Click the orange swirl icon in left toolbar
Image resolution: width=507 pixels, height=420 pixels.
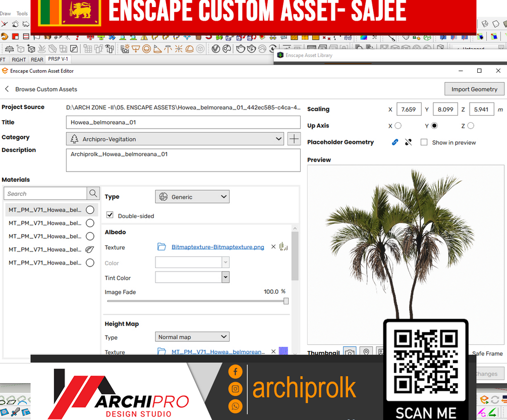[4, 36]
